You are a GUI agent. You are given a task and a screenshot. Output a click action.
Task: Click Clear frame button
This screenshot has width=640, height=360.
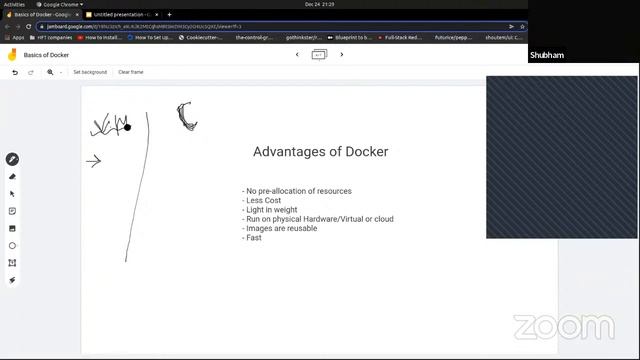click(131, 72)
